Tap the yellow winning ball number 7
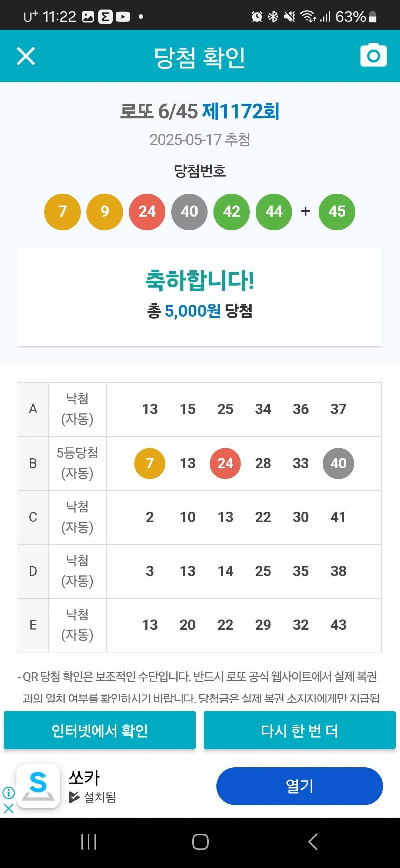 pyautogui.click(x=62, y=212)
